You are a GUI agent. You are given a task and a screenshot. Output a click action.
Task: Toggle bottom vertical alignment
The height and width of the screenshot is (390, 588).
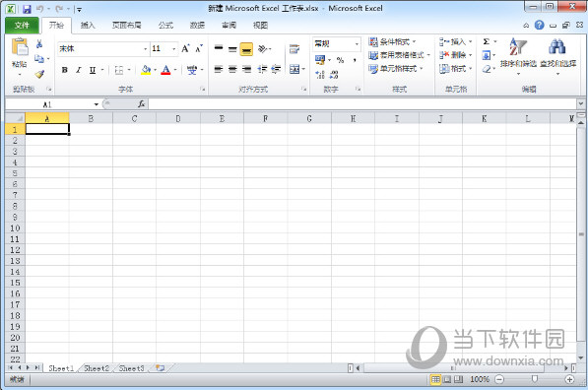246,49
